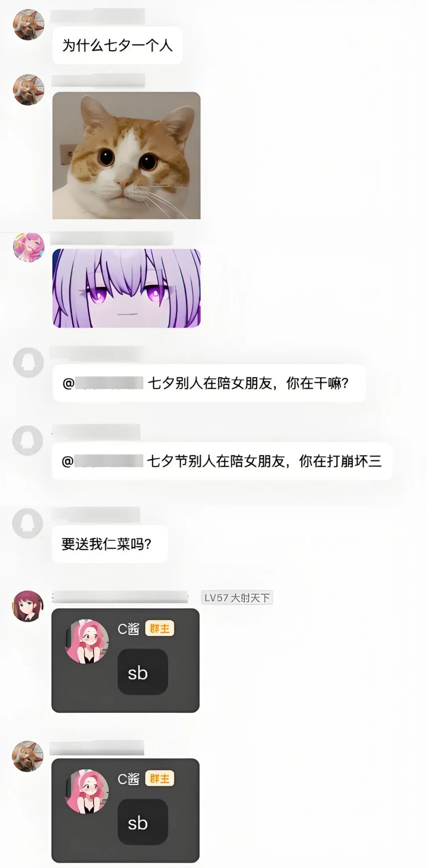Tap the "要送我仁菜吗?" message bubble
This screenshot has width=427, height=868.
110,544
